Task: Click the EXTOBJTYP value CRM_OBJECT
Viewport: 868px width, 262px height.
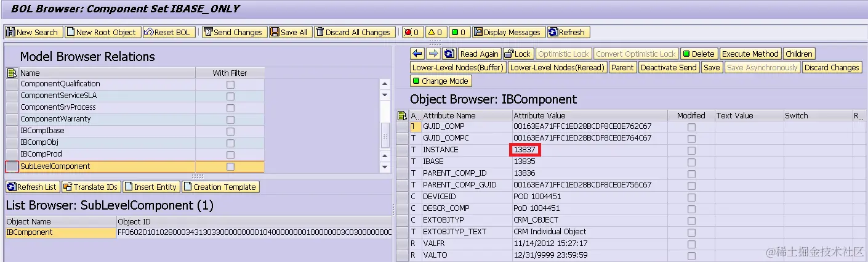Action: coord(536,220)
